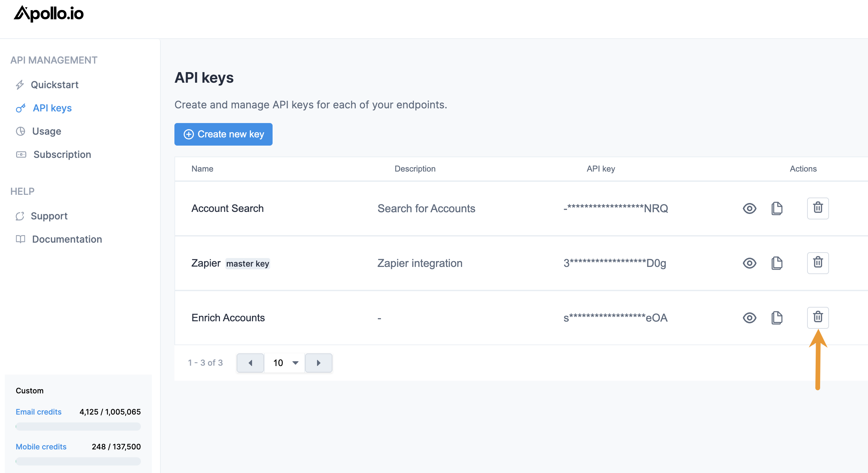Click the plus icon in Create new key
The image size is (868, 473).
click(189, 134)
